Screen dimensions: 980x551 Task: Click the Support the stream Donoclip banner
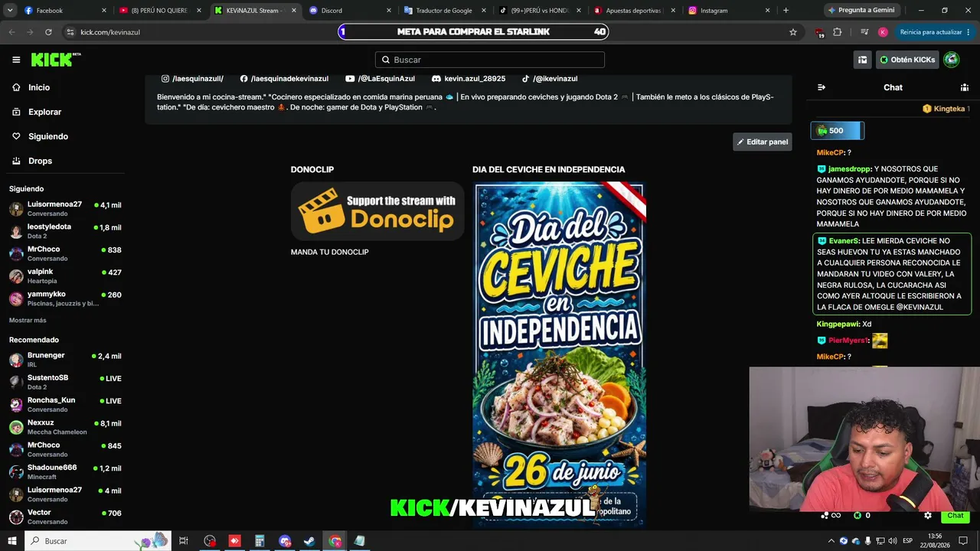(x=377, y=211)
